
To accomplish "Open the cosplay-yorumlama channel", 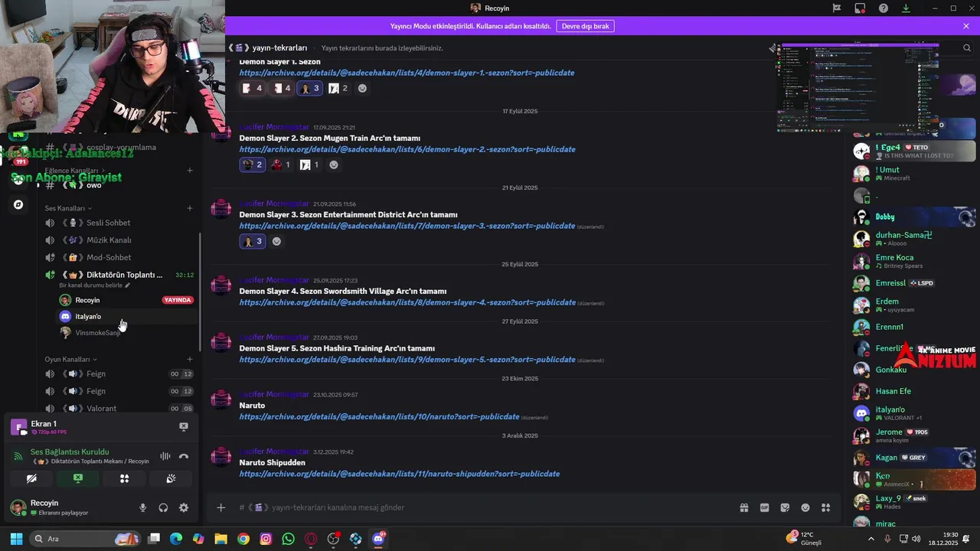I will point(119,147).
